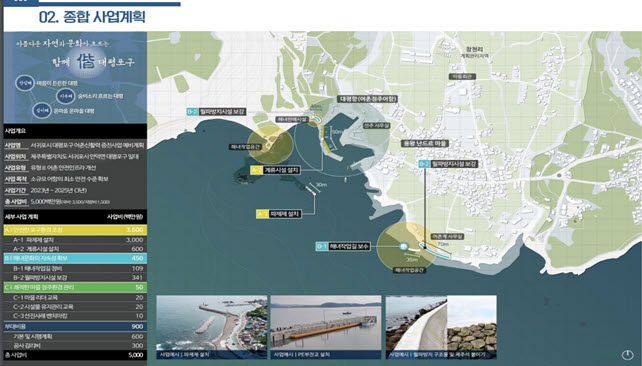Select the 같이해 circle badge
This screenshot has width=642, height=366.
point(42,111)
